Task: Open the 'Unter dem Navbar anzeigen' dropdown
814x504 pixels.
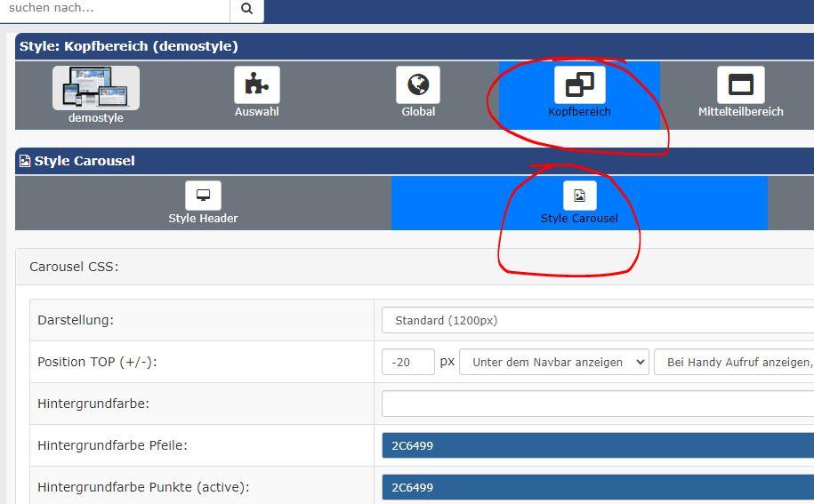Action: 553,362
